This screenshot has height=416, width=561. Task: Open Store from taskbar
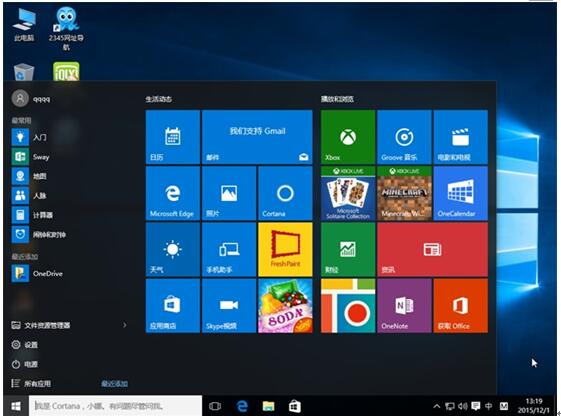tap(294, 406)
